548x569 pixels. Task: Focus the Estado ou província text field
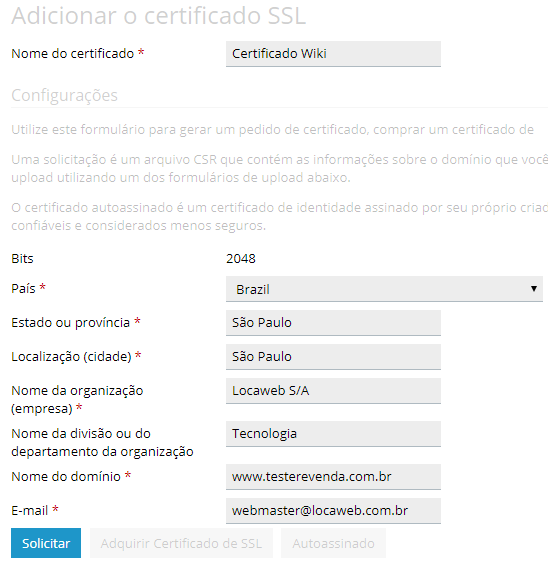click(x=333, y=323)
